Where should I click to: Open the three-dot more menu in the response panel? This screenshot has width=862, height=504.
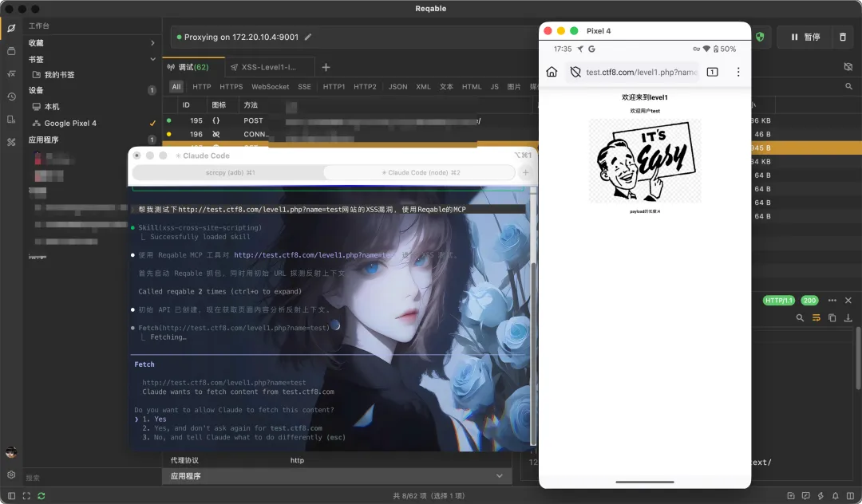832,301
